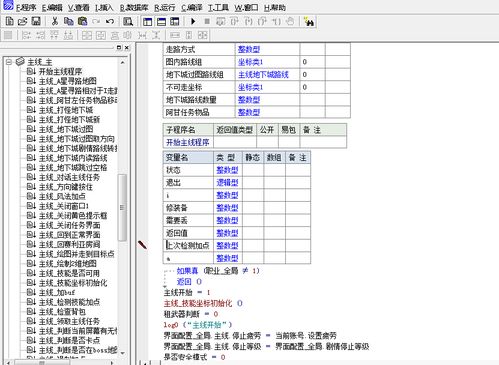Select 主线_加buf tree item

[57, 292]
